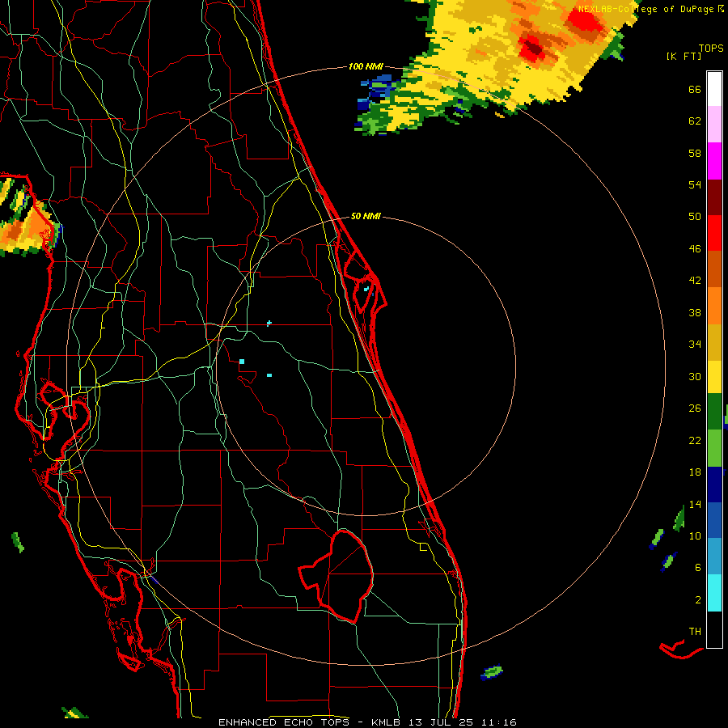Screen dimensions: 728x728
Task: Select the bright yellow legend band
Action: click(x=714, y=377)
